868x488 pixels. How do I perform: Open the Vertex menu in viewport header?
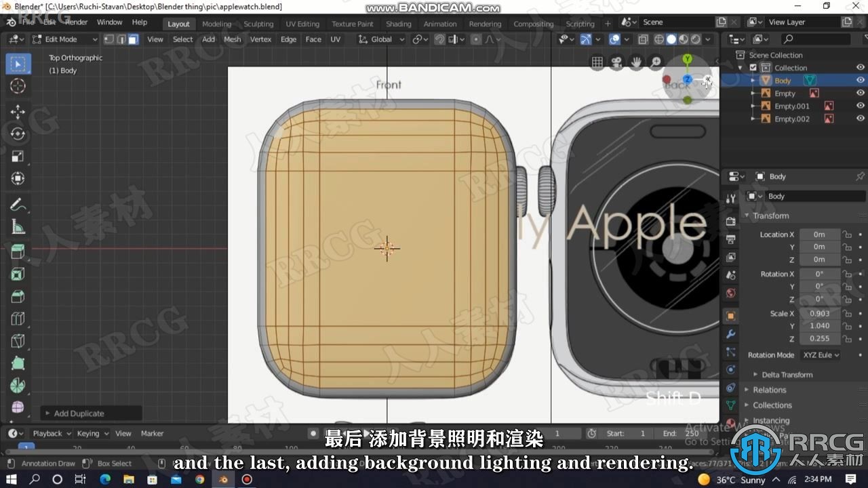[260, 39]
